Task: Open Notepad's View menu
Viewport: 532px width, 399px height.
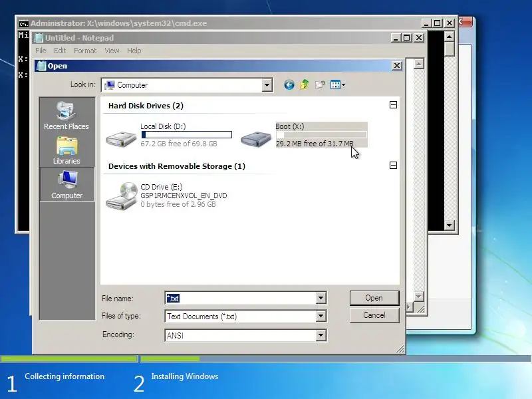Action: pos(112,51)
